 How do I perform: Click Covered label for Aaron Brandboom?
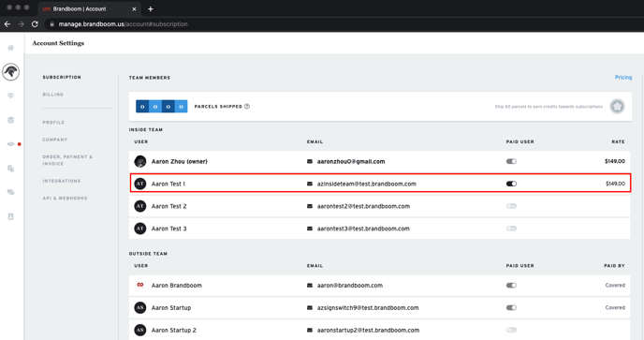point(615,286)
